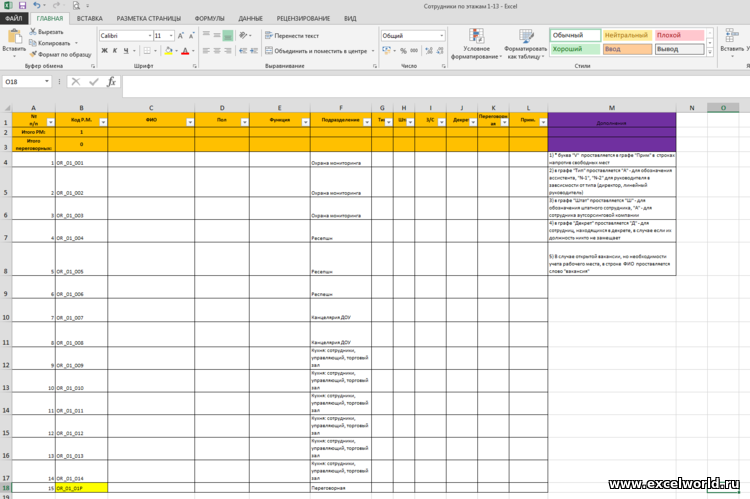
Task: Apply the Обычный cell style
Action: point(575,35)
